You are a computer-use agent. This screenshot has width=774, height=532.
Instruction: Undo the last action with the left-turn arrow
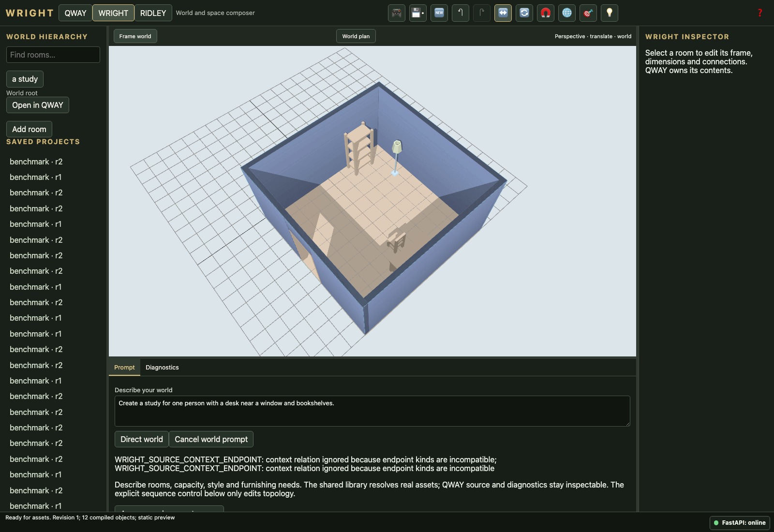click(x=461, y=13)
